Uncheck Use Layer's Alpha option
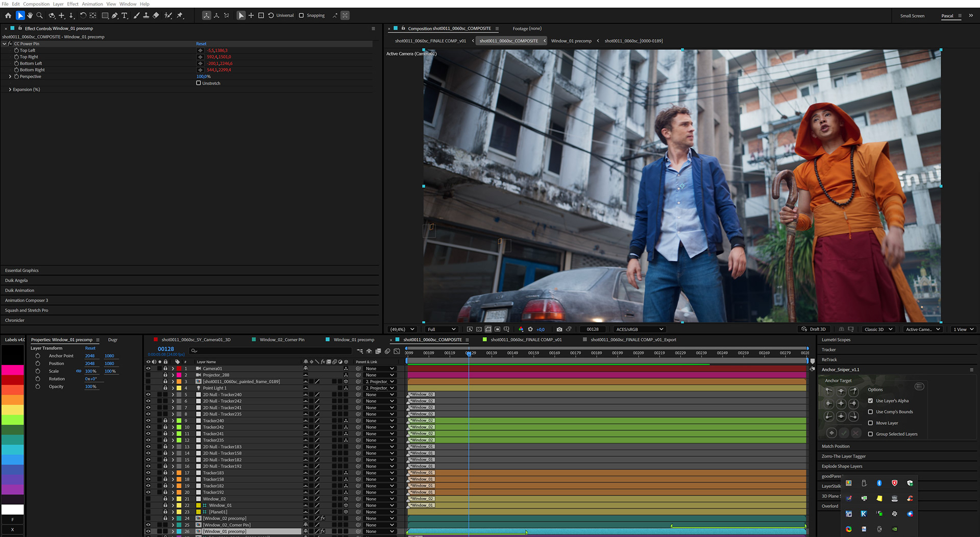This screenshot has width=980, height=537. coord(870,401)
